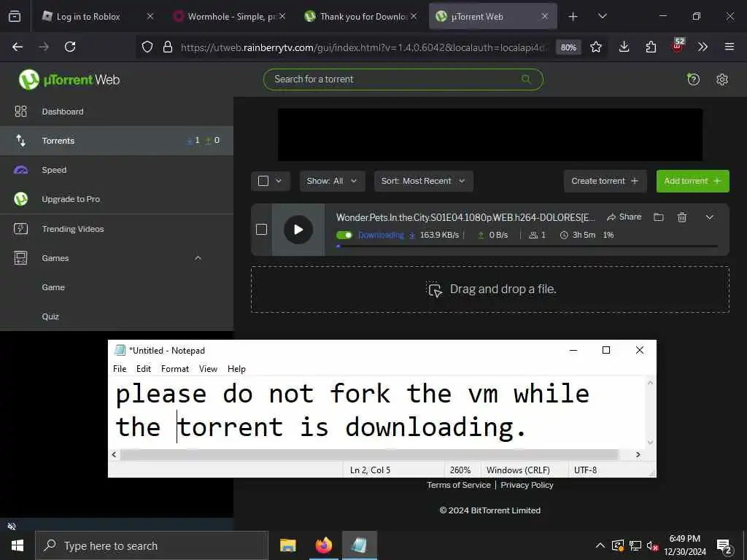Viewport: 747px width, 560px height.
Task: Click Firefox icon in the taskbar
Action: click(x=323, y=545)
